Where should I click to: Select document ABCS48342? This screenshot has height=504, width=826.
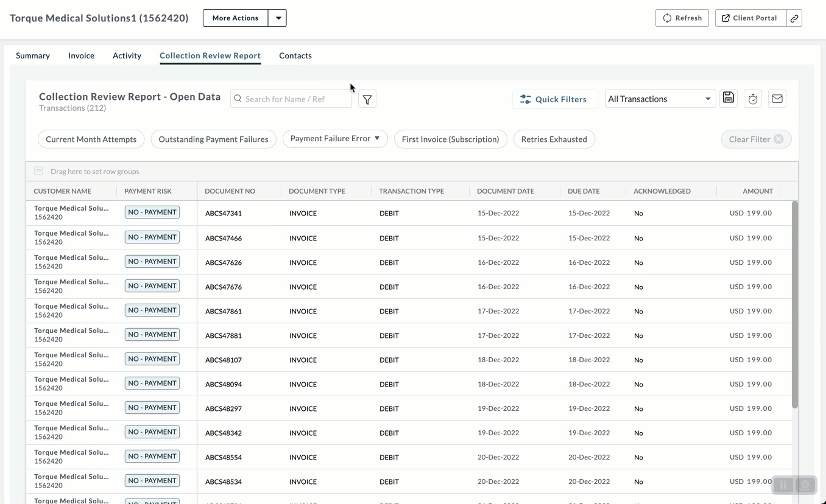(224, 433)
